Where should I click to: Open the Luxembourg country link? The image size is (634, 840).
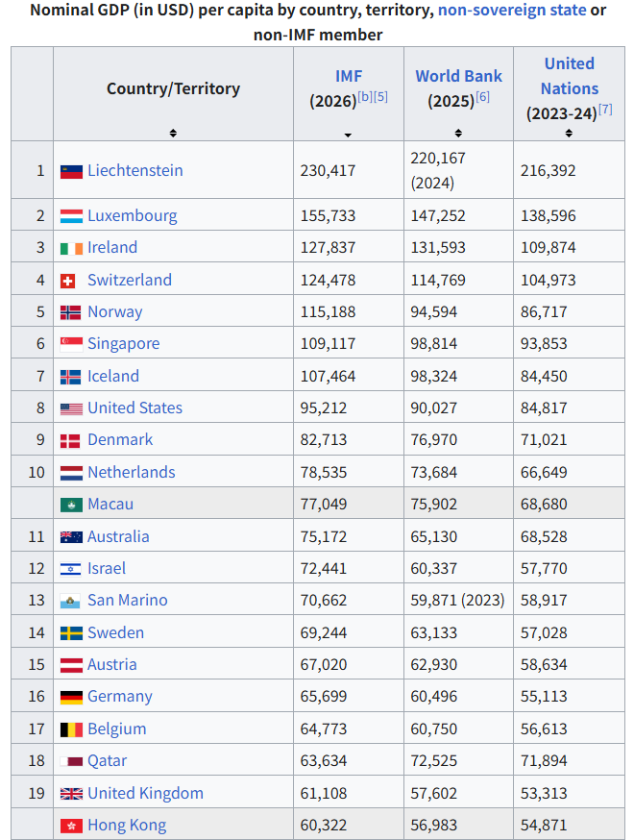coord(133,215)
